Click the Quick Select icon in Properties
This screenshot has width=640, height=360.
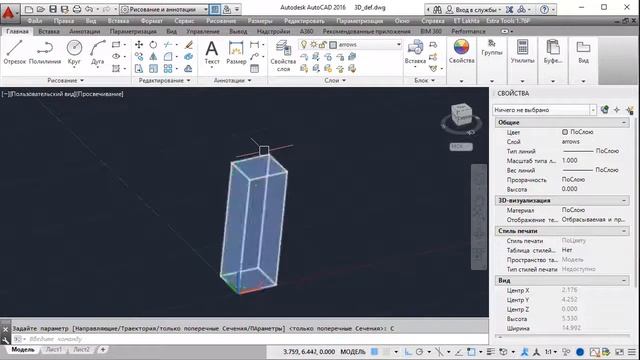tap(630, 110)
